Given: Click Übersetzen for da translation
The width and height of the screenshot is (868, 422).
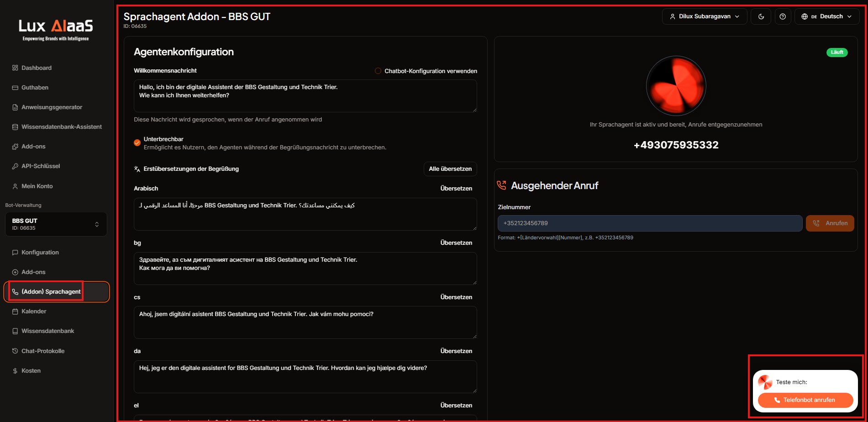Looking at the screenshot, I should 456,351.
